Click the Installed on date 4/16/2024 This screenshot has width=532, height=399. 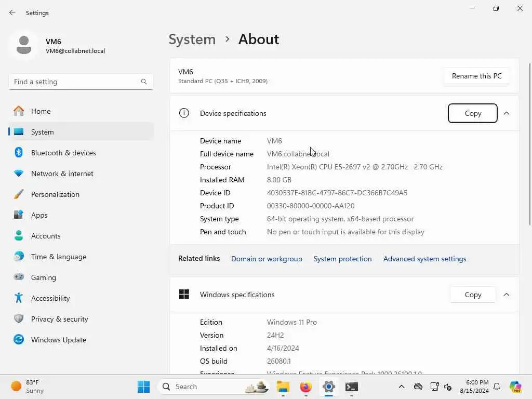pos(283,348)
